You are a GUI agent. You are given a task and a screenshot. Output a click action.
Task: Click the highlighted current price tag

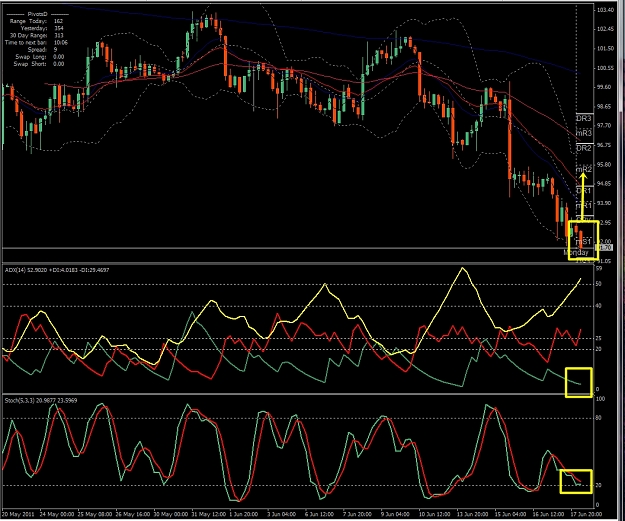pos(604,248)
